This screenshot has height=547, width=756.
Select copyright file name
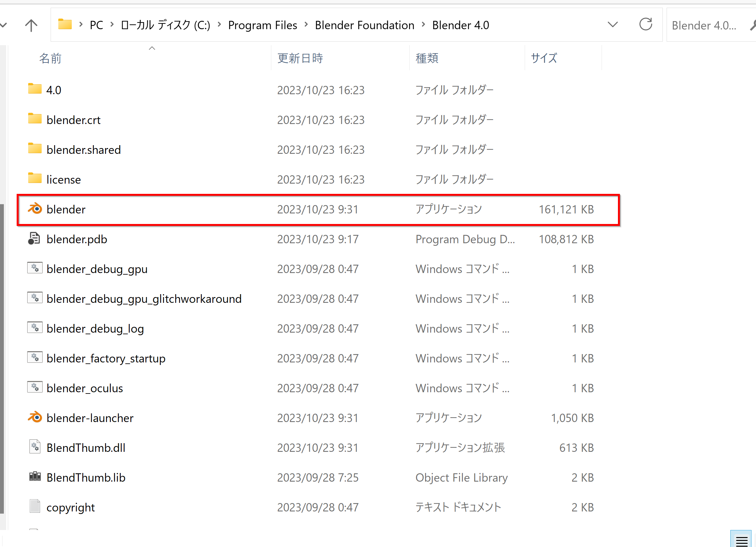point(70,507)
